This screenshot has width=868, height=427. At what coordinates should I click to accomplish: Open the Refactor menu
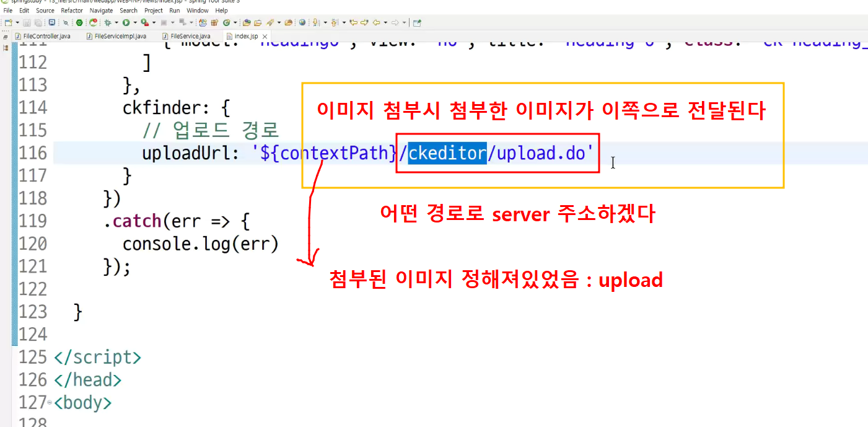[x=72, y=11]
